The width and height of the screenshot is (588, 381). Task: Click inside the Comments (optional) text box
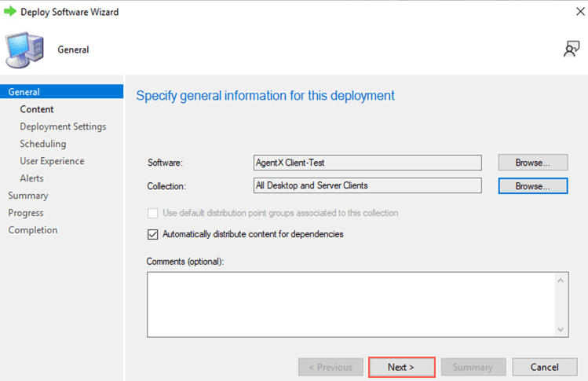click(351, 305)
